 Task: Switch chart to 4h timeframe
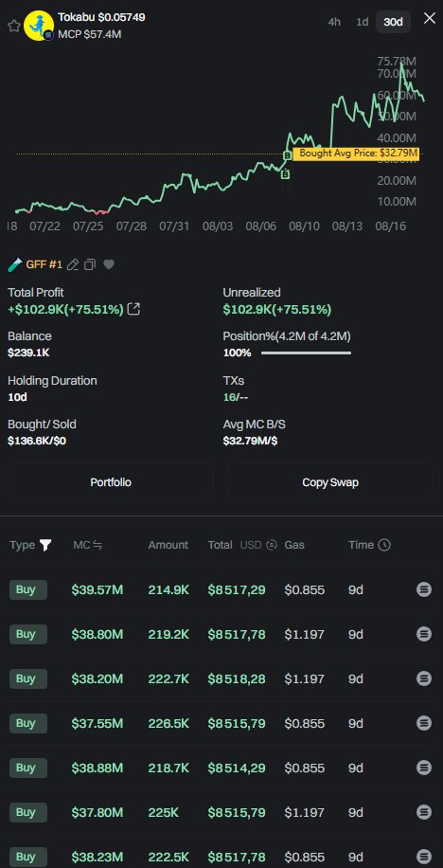(334, 22)
